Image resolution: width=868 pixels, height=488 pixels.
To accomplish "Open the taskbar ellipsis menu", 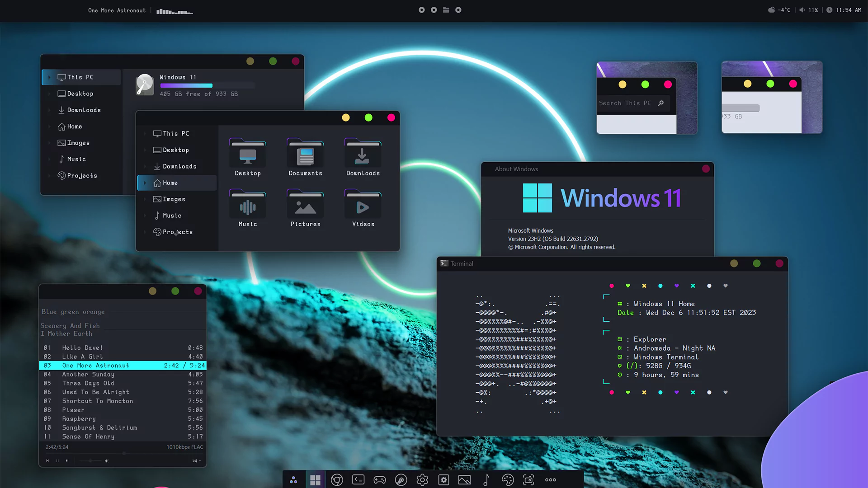I will [550, 480].
